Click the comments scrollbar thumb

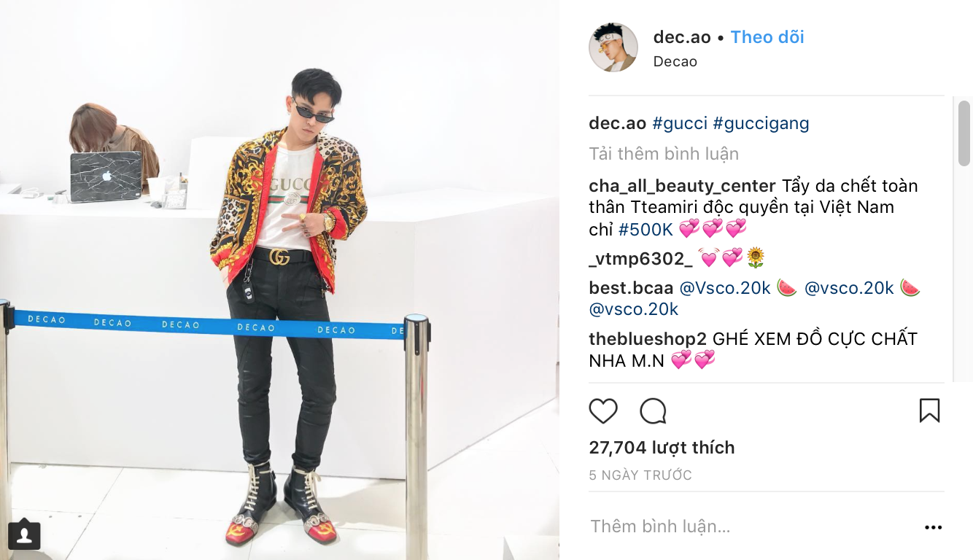point(964,134)
